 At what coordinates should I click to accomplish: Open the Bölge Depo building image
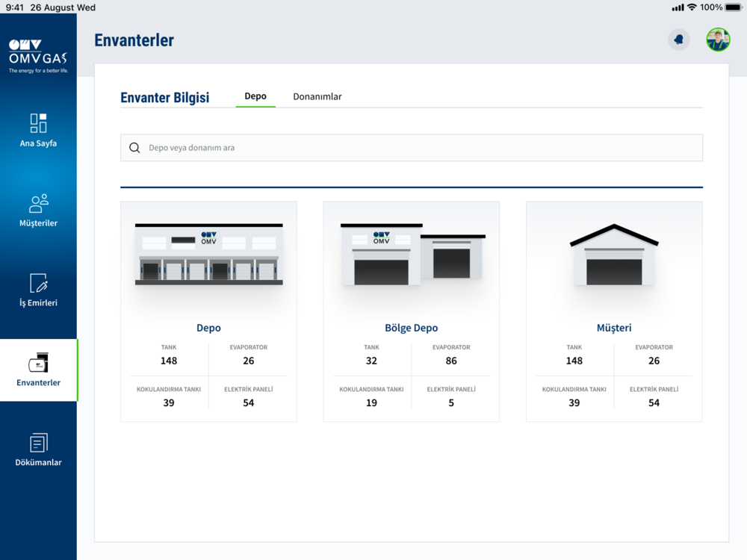point(412,255)
